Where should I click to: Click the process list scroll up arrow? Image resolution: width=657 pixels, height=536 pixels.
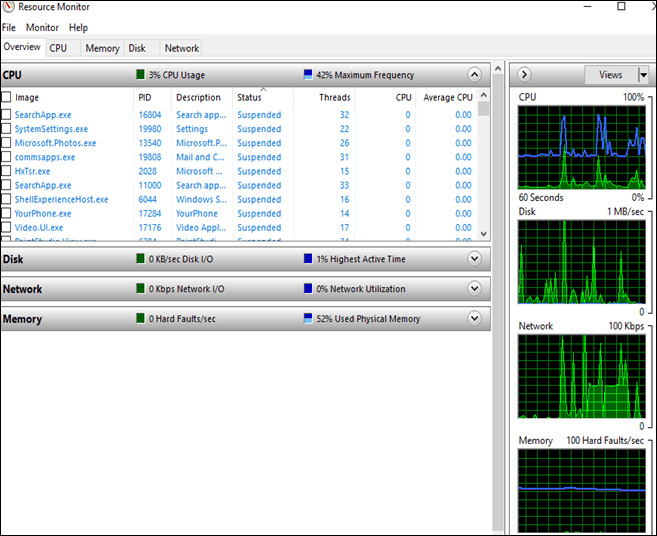tap(484, 95)
